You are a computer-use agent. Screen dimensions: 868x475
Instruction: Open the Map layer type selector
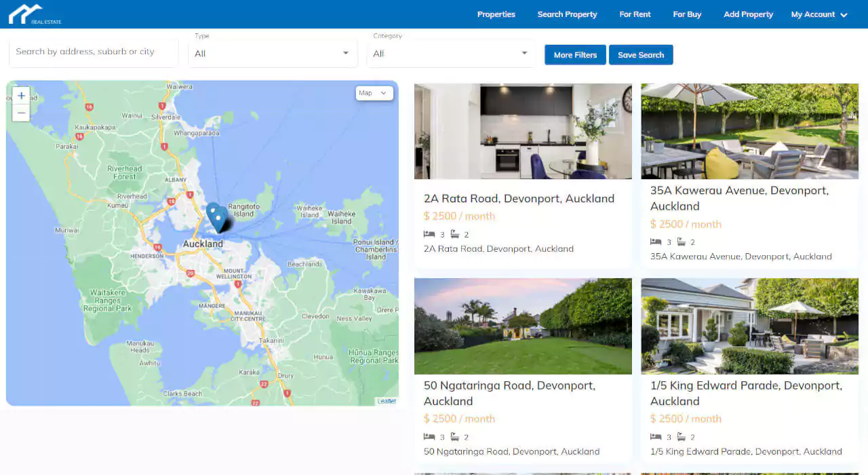coord(374,93)
